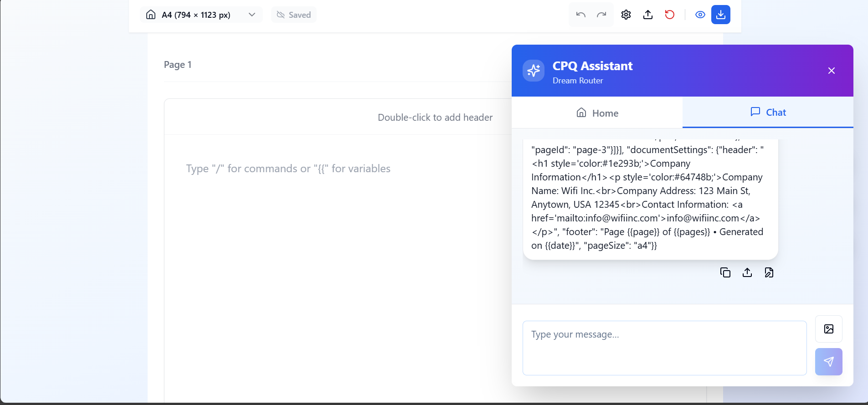Click the Page 1 label
The width and height of the screenshot is (868, 405).
[x=178, y=65]
